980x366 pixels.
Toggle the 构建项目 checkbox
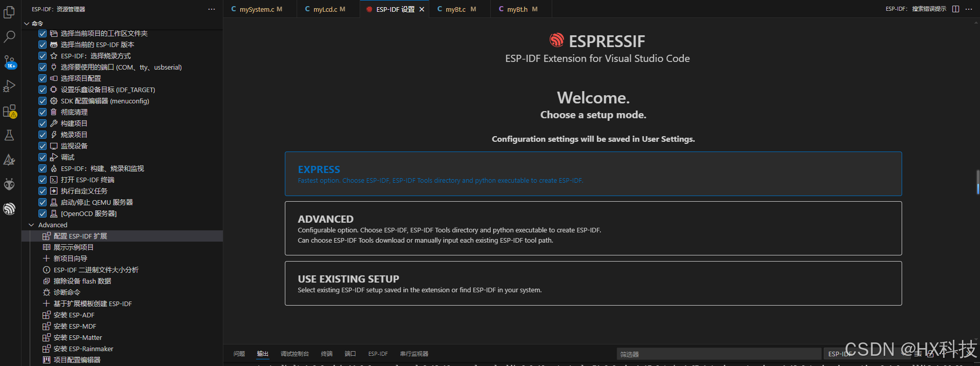[x=43, y=123]
